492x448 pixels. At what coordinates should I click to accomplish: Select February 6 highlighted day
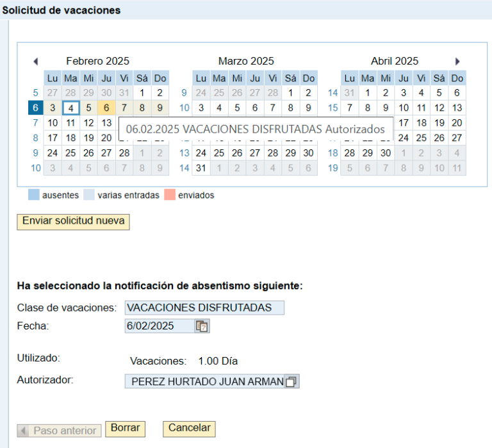[x=106, y=108]
